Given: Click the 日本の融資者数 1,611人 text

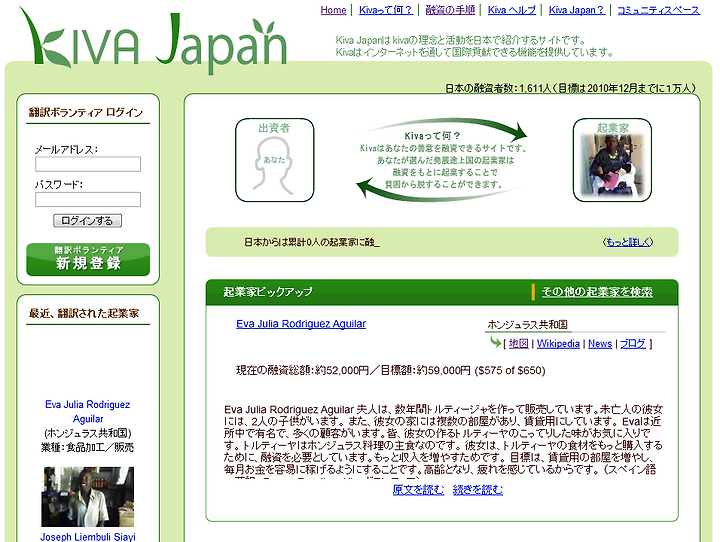Looking at the screenshot, I should coord(571,88).
